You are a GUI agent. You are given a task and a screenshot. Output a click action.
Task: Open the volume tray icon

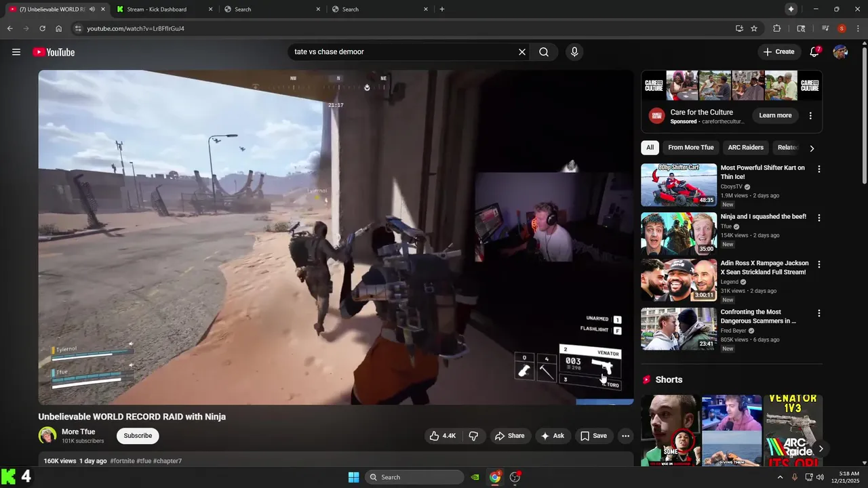click(x=820, y=477)
